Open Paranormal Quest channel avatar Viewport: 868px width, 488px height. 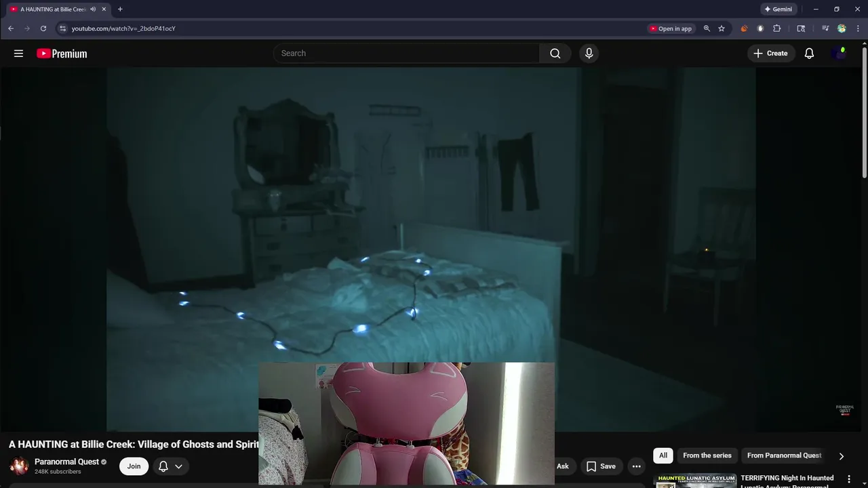[x=19, y=466]
